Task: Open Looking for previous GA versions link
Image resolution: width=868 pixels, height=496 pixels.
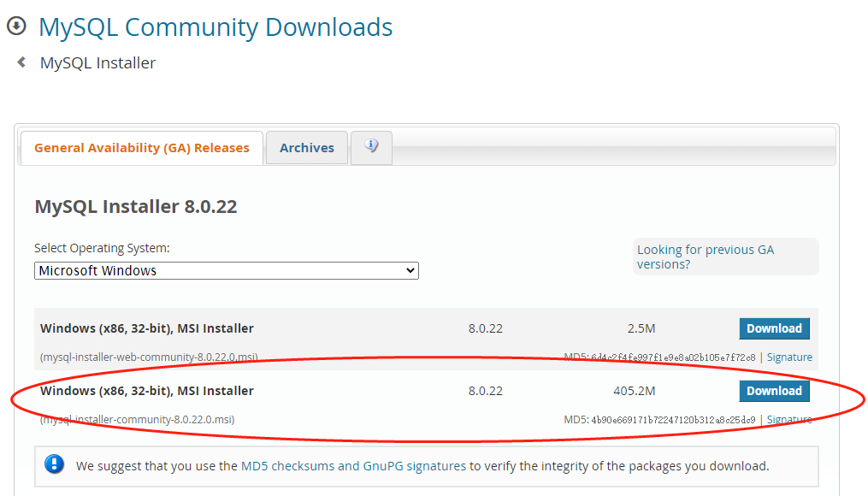Action: (x=706, y=257)
